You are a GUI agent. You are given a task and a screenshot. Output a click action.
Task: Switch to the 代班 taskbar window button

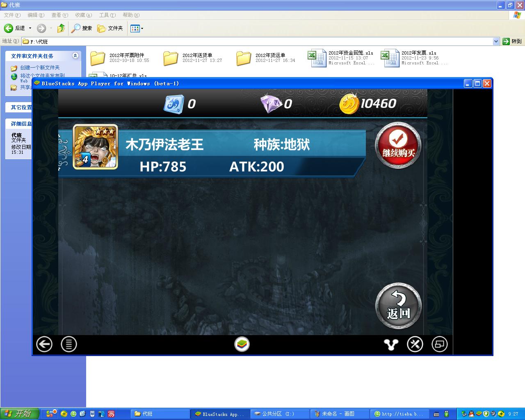[x=160, y=414]
